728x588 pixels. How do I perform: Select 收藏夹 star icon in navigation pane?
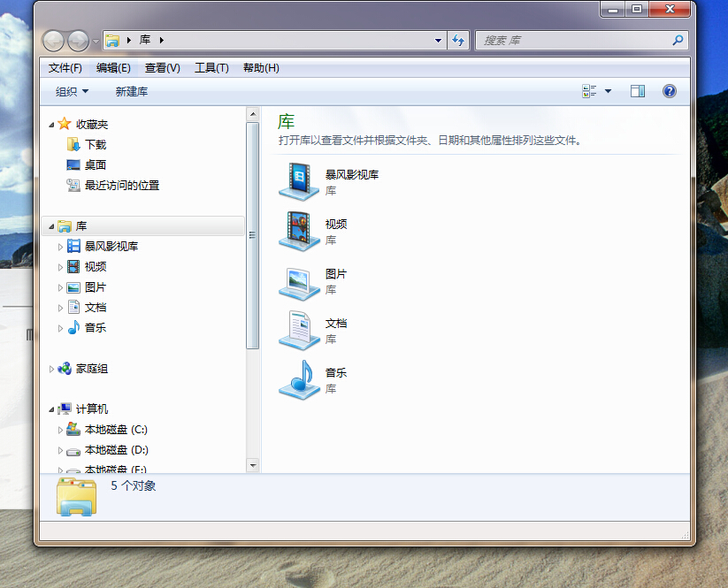(x=64, y=124)
